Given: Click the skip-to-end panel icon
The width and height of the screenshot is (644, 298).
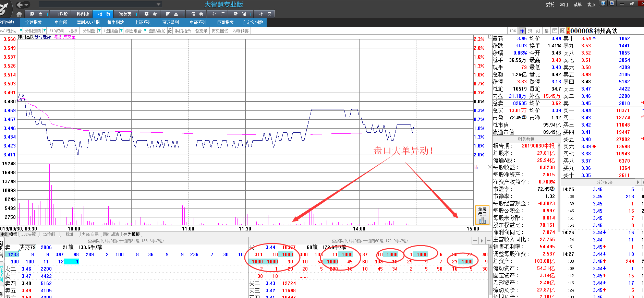Looking at the screenshot, I should tap(562, 31).
